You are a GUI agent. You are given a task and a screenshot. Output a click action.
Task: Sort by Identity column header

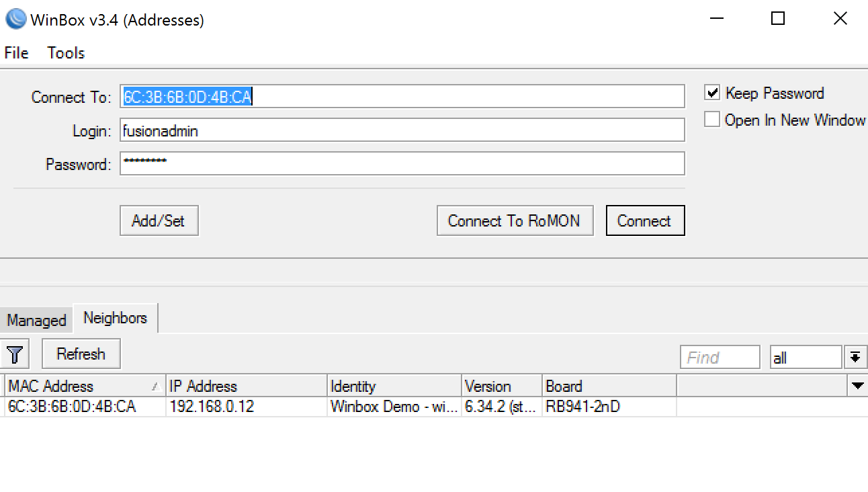click(394, 386)
